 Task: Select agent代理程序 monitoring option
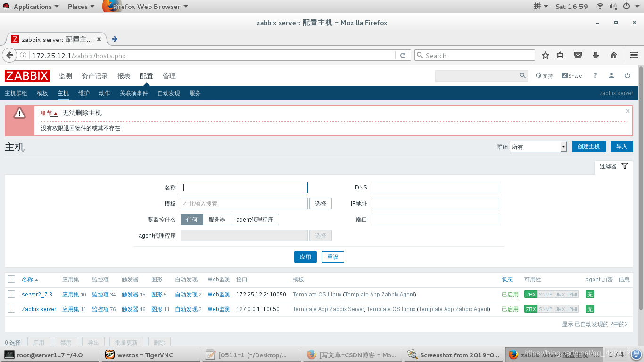[255, 220]
